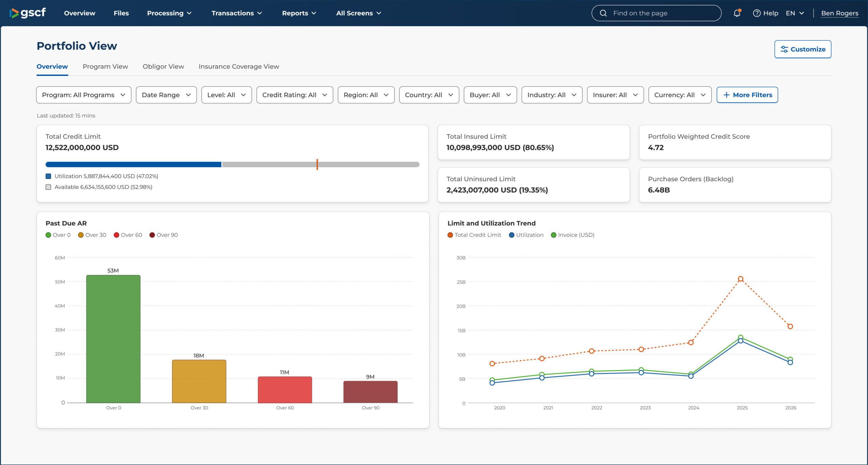Open the Transactions menu

pos(237,13)
